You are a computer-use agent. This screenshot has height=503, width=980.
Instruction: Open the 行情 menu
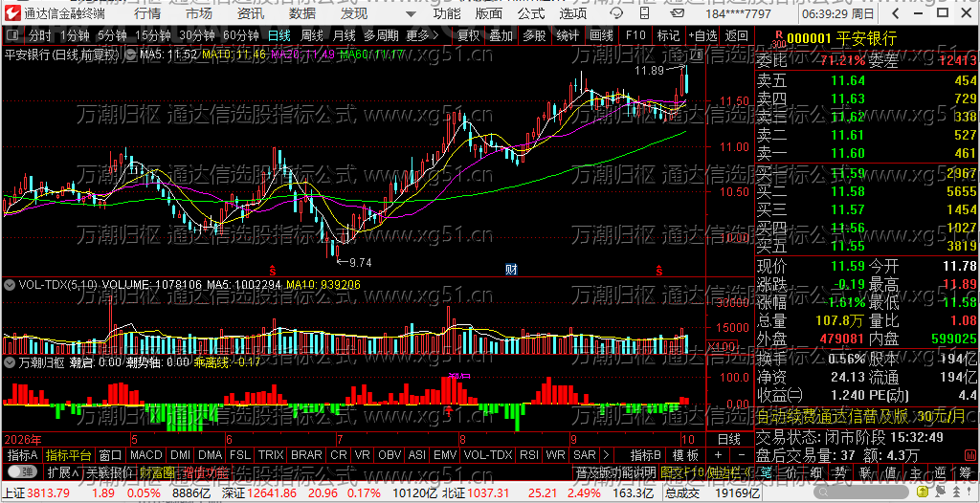(x=146, y=13)
